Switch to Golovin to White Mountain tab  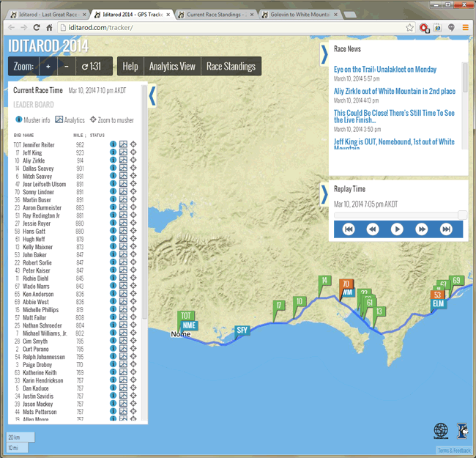click(300, 15)
